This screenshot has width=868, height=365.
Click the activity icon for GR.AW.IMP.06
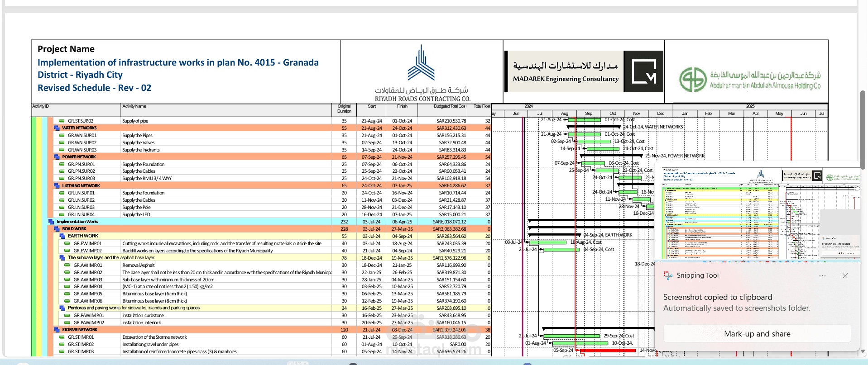pos(67,301)
